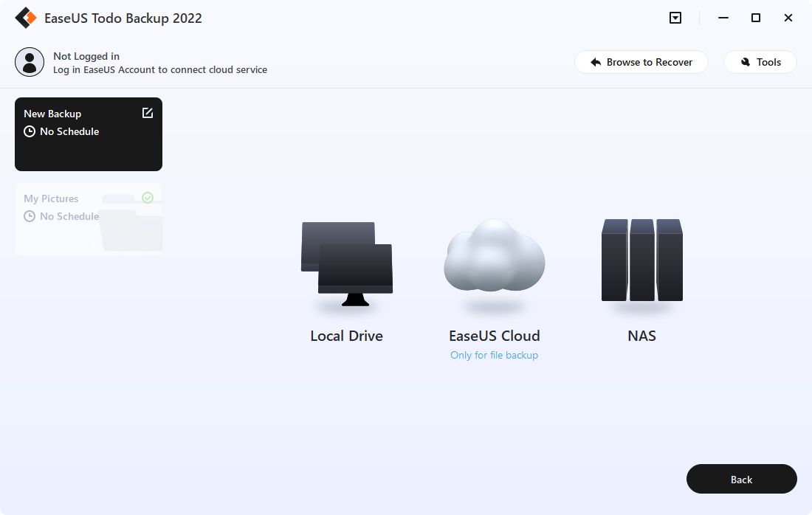The image size is (812, 515).
Task: Open the Tools menu
Action: pyautogui.click(x=760, y=61)
